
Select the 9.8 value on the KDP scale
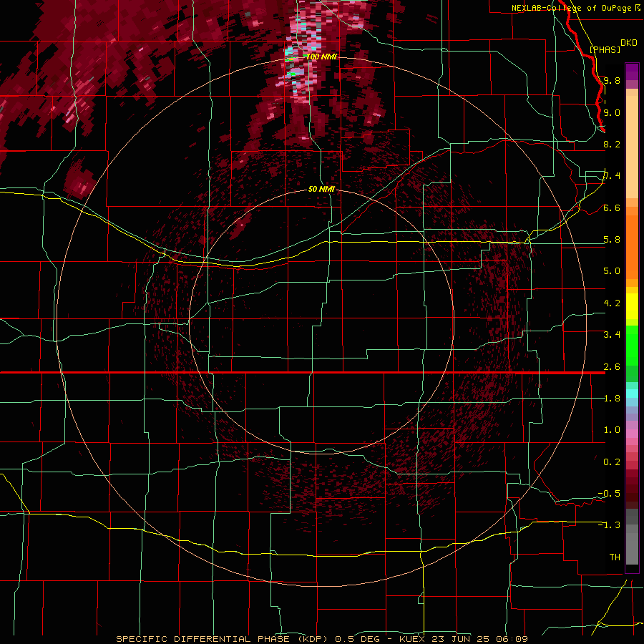(x=612, y=80)
